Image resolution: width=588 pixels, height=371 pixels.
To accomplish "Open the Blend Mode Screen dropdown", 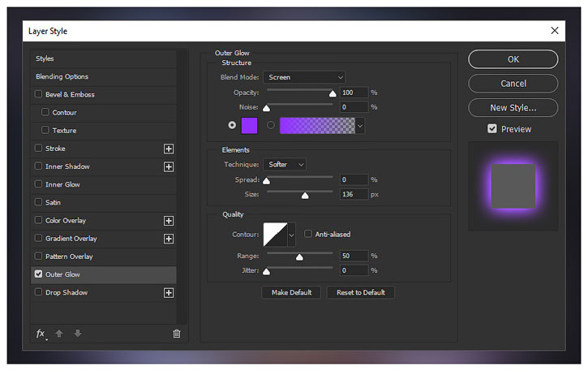I will tap(304, 77).
